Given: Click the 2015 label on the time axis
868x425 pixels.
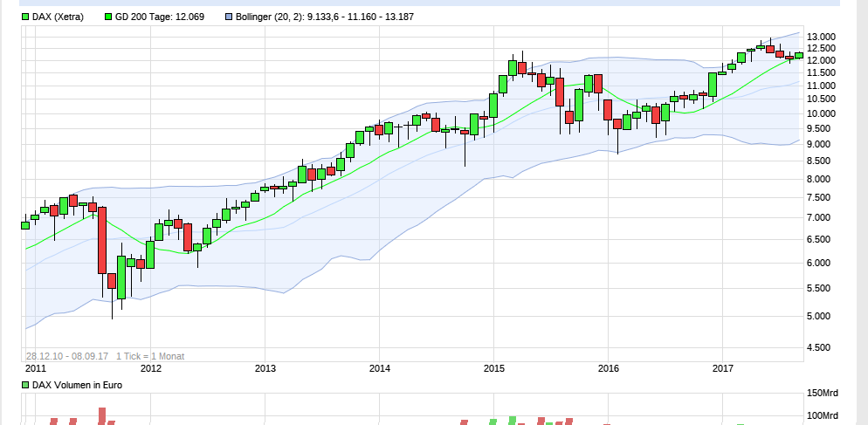Looking at the screenshot, I should 493,368.
